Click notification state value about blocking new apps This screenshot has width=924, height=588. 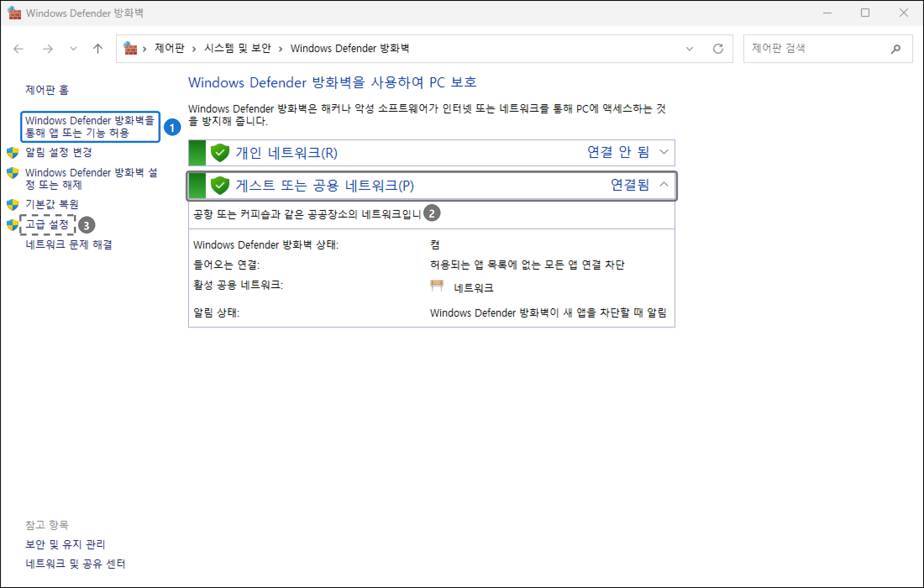pos(548,313)
